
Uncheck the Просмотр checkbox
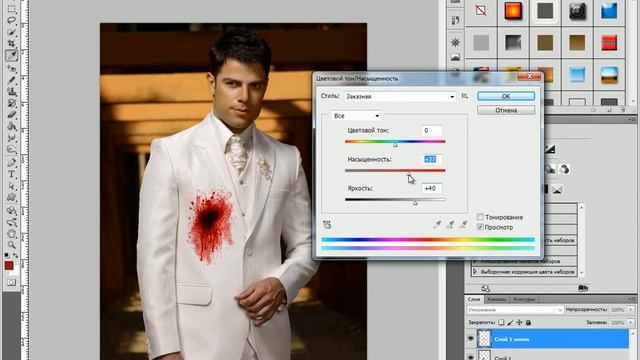click(480, 227)
